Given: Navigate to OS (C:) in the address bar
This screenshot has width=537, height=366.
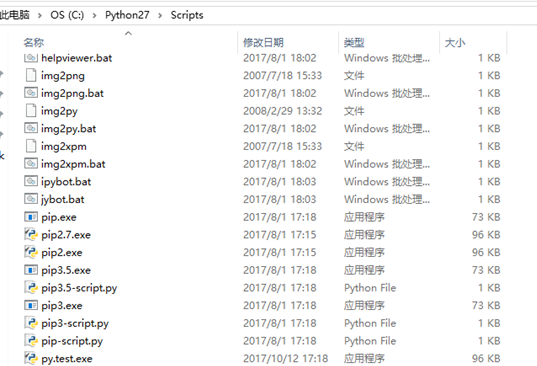Looking at the screenshot, I should tap(67, 15).
